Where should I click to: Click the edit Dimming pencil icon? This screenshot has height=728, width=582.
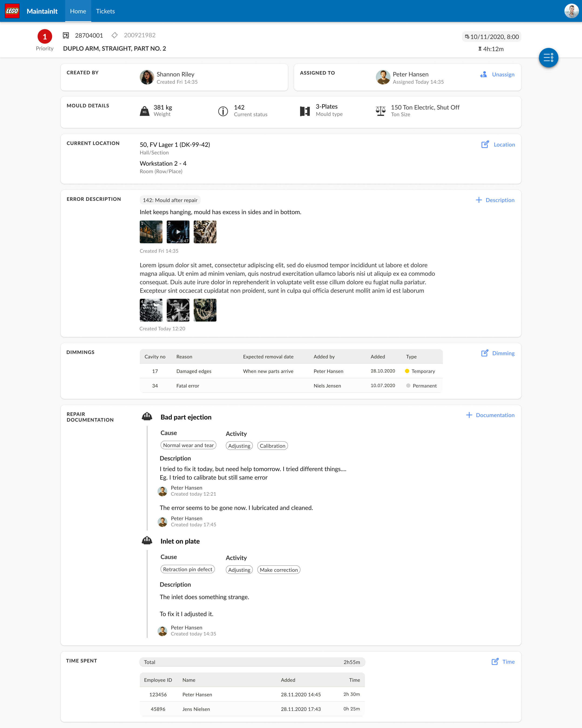[x=484, y=353]
